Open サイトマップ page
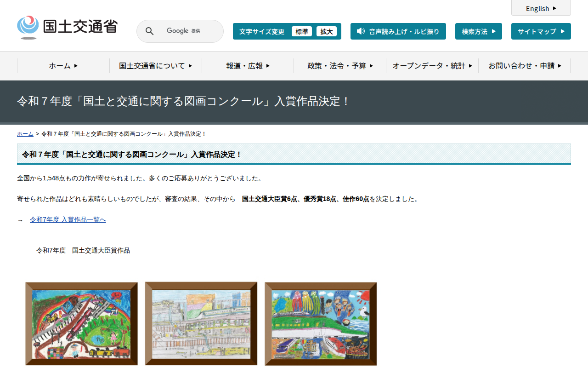 pyautogui.click(x=541, y=31)
